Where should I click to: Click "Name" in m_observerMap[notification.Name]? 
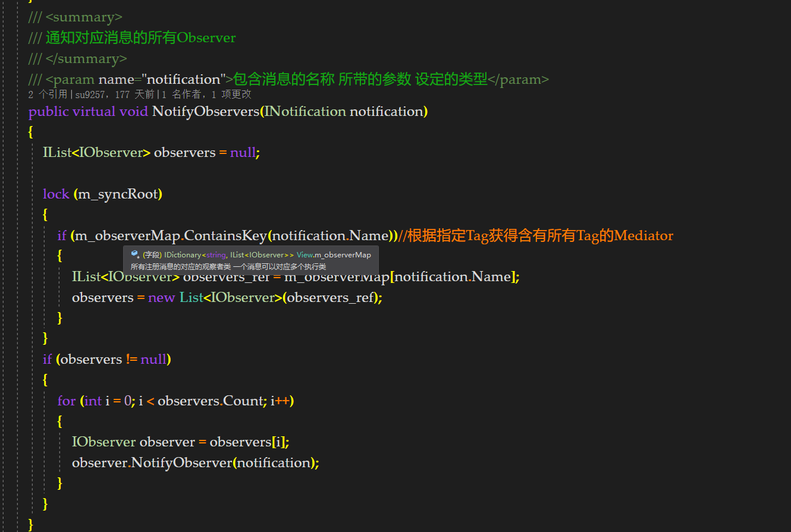pyautogui.click(x=491, y=276)
